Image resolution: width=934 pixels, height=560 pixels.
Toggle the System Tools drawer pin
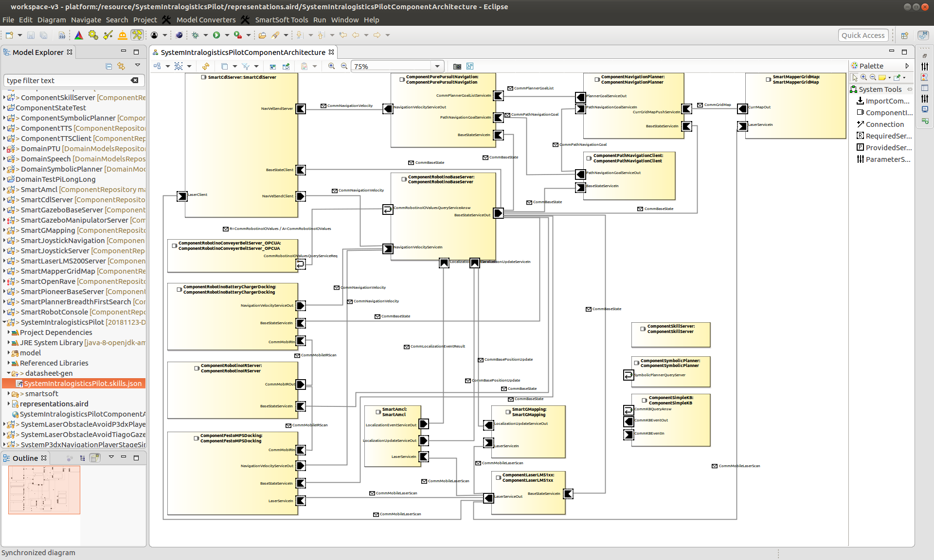(909, 89)
